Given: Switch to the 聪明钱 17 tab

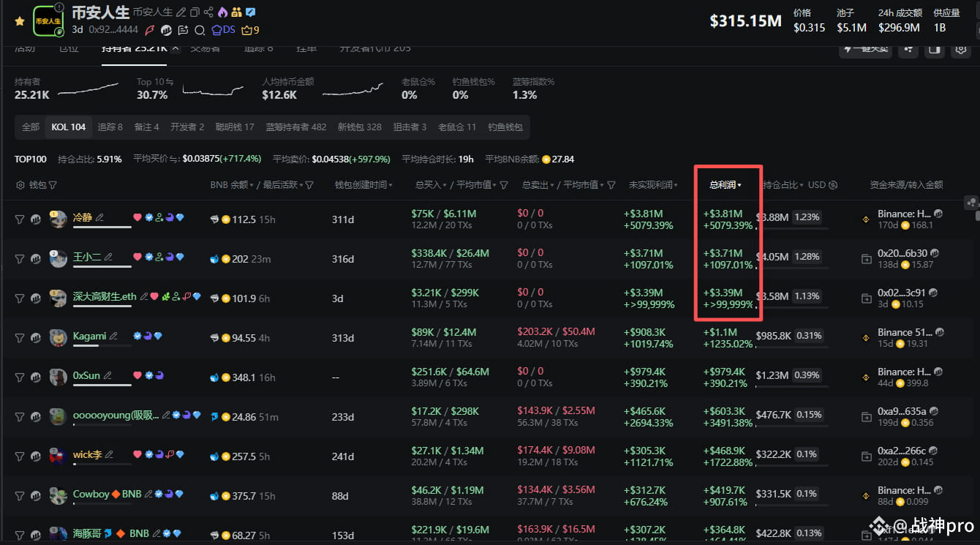Looking at the screenshot, I should 234,127.
